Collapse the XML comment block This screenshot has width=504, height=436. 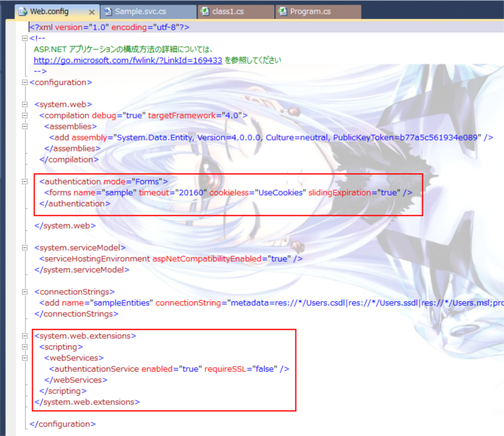click(x=25, y=38)
